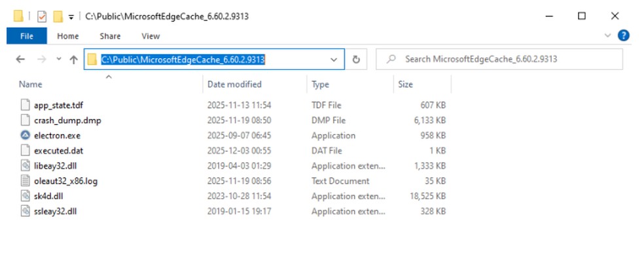Click the Text Document type cell
Image resolution: width=644 pixels, height=264 pixels.
tap(340, 181)
